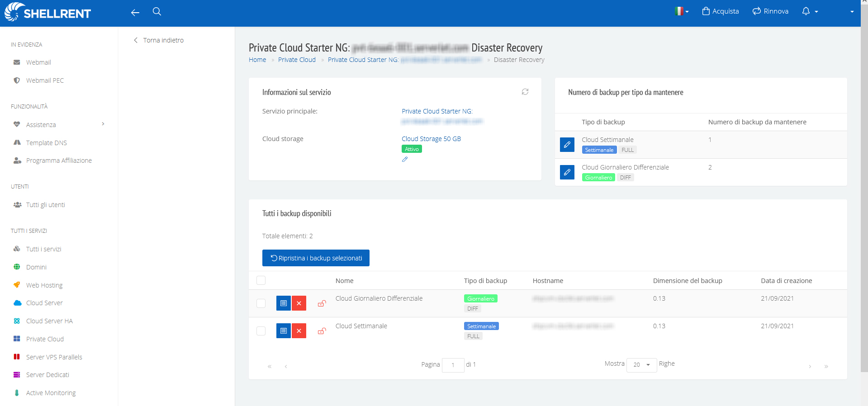Screen dimensions: 868x406
Task: Sort by Data di creazione column header
Action: pyautogui.click(x=787, y=281)
